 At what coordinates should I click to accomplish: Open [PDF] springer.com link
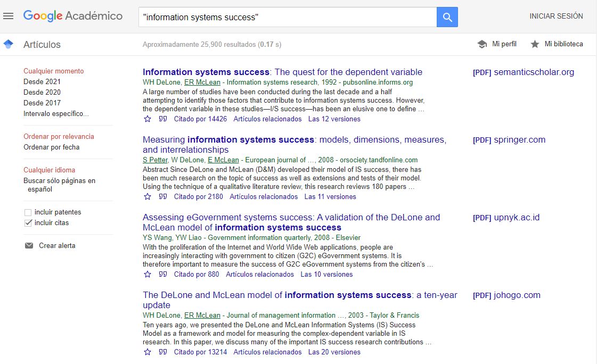[509, 139]
